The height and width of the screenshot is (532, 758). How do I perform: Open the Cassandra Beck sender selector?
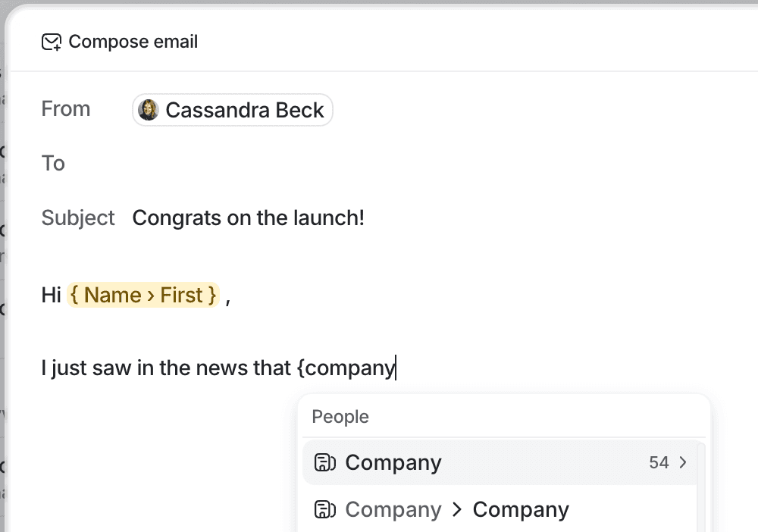click(233, 110)
